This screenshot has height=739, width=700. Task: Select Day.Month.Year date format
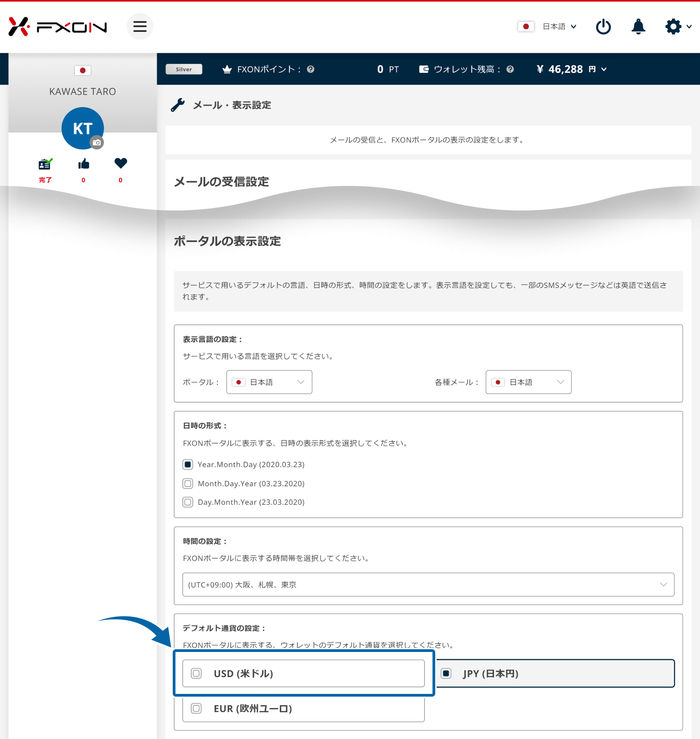point(188,502)
